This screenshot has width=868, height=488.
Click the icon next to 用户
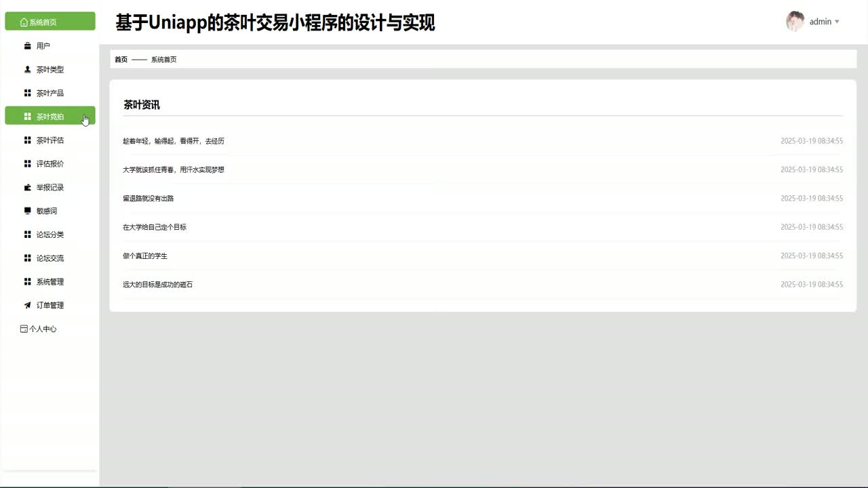[27, 46]
